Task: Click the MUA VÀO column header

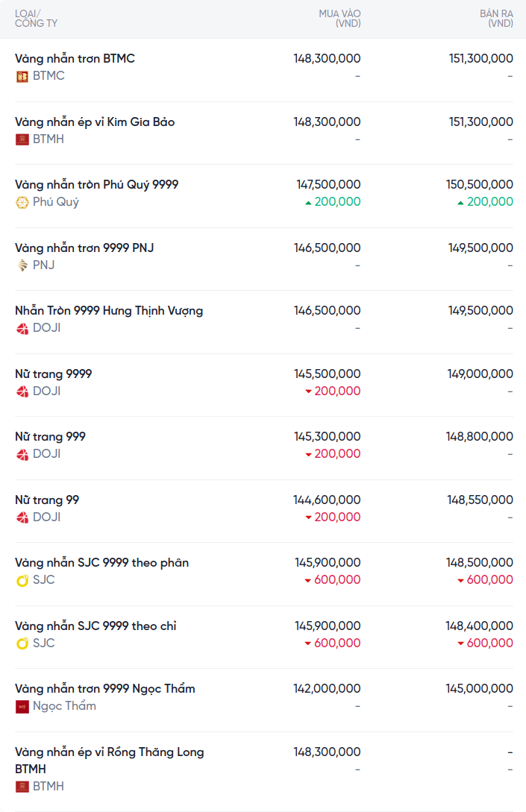Action: point(339,19)
